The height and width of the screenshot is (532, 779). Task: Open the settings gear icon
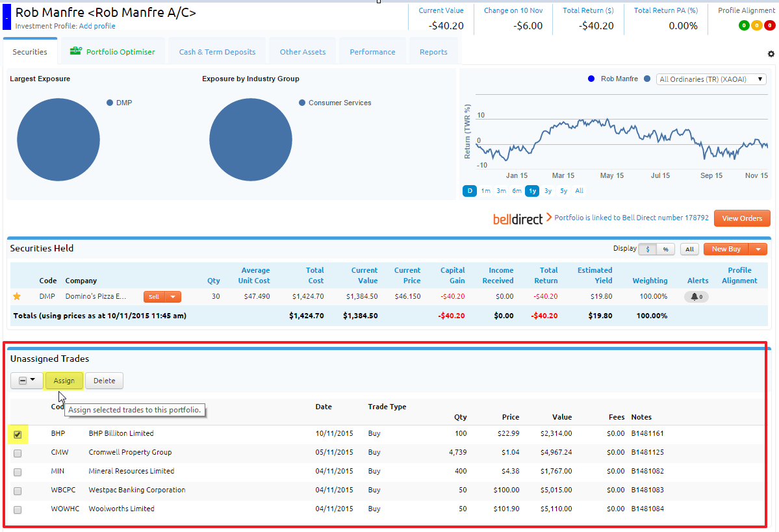(x=771, y=54)
